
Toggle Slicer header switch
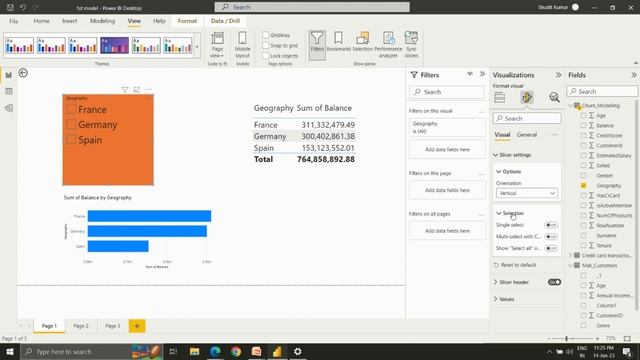pyautogui.click(x=554, y=282)
